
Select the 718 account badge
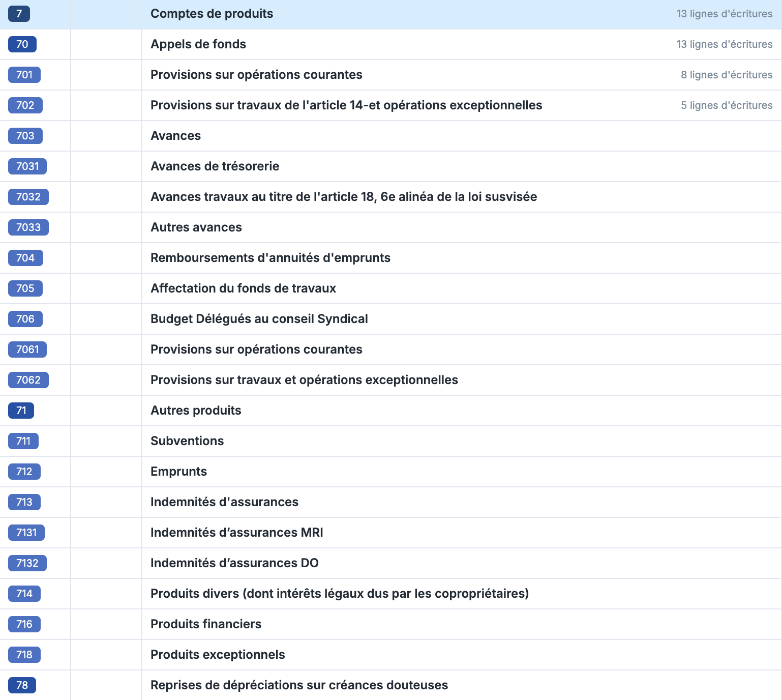(x=24, y=655)
